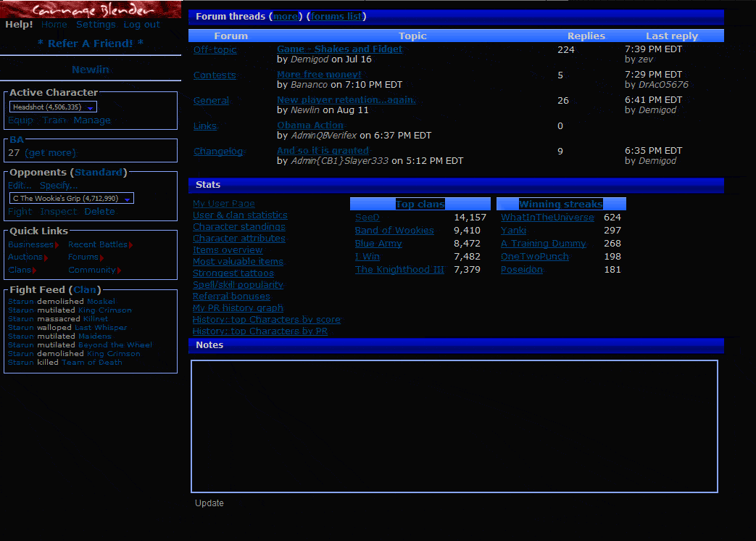Open the forums list link
Screen dimensions: 756x541
point(336,17)
